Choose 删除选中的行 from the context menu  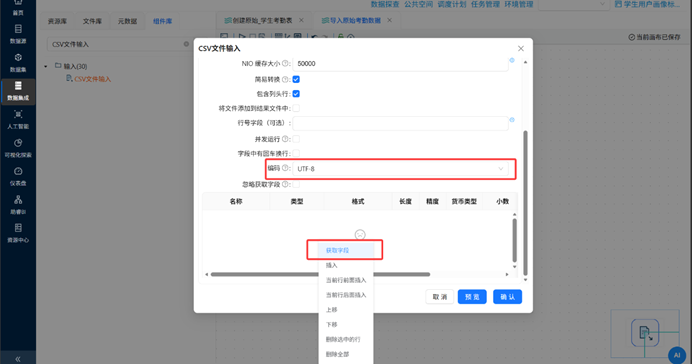(x=346, y=339)
